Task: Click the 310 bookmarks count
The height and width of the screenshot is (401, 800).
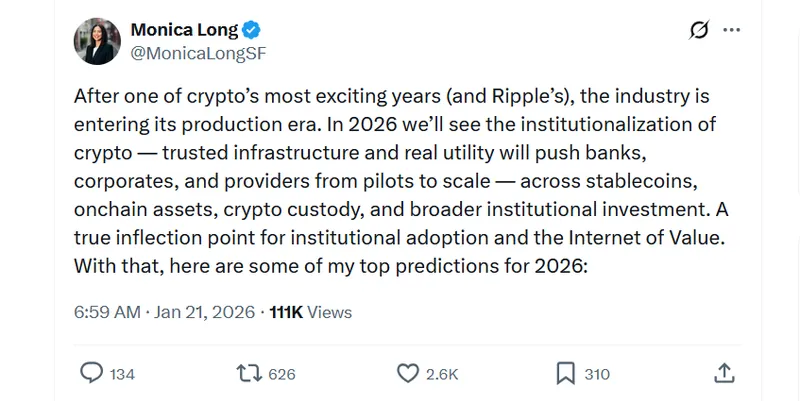Action: point(597,374)
